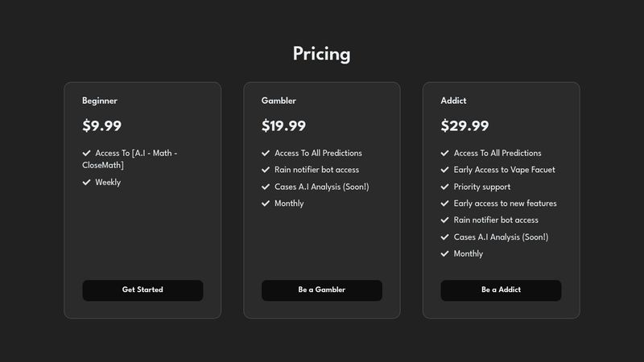Click checkmark beside Monthly in Addict plan
Image resolution: width=644 pixels, height=362 pixels.
pyautogui.click(x=445, y=253)
